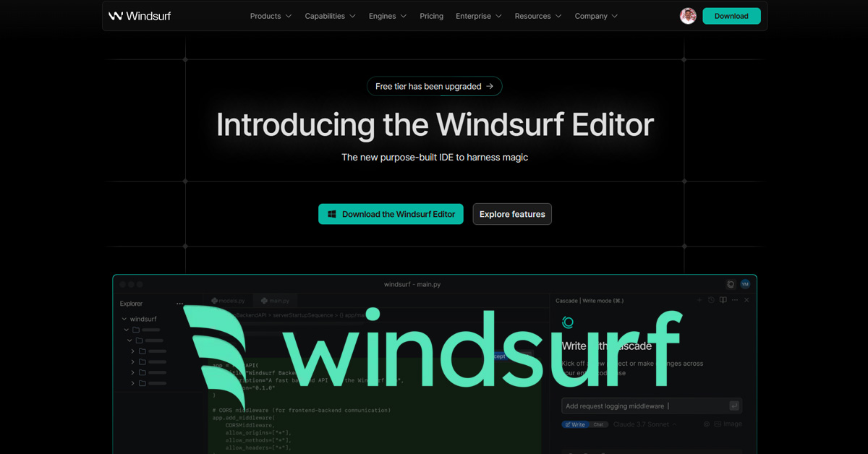Expand the Engines dropdown menu

tap(388, 16)
